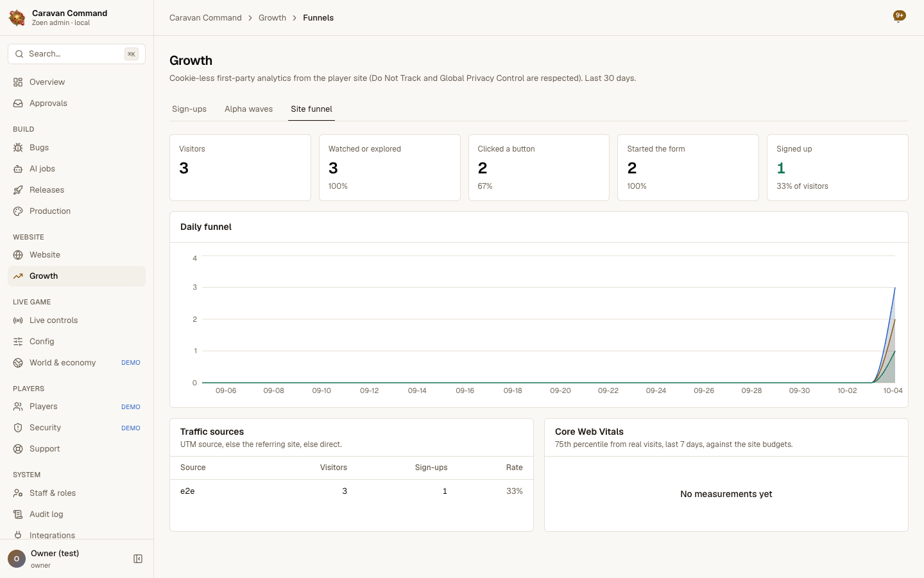Open the Releases rocket icon
924x578 pixels.
(x=18, y=190)
